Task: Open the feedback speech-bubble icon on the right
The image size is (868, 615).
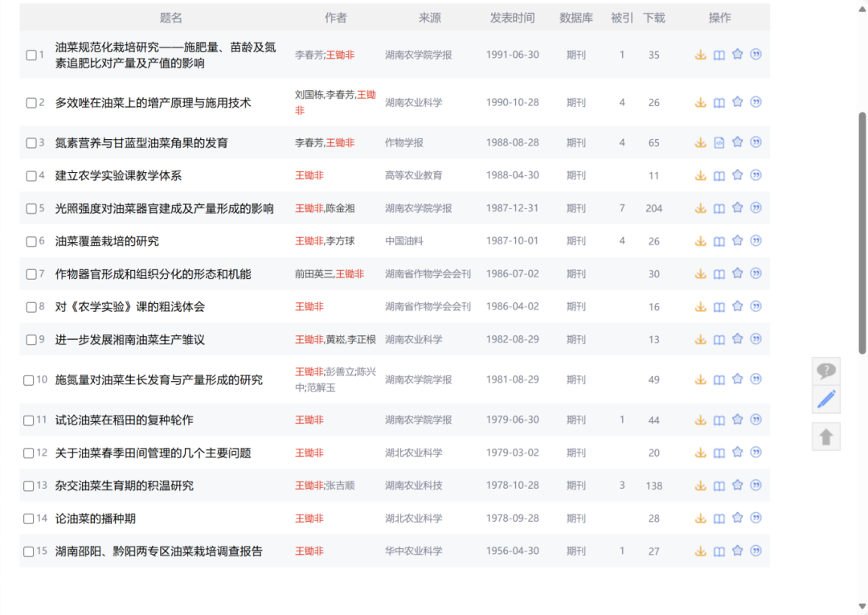Action: click(826, 369)
